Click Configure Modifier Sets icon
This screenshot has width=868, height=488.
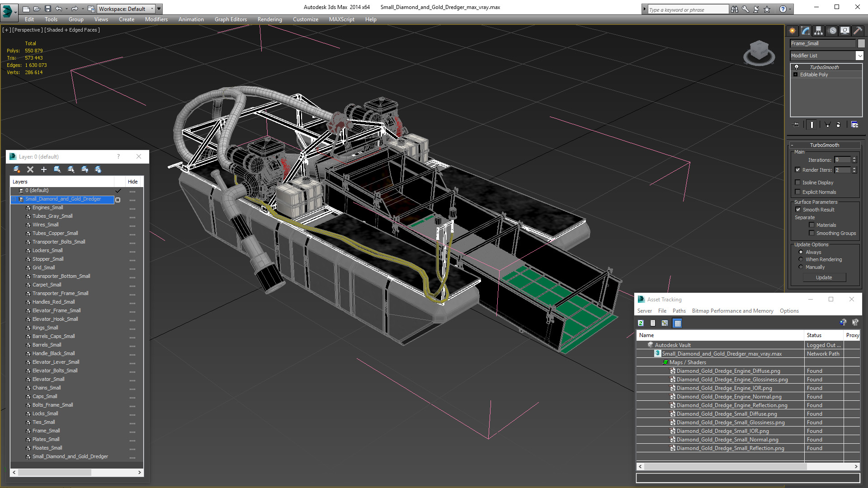click(x=854, y=125)
